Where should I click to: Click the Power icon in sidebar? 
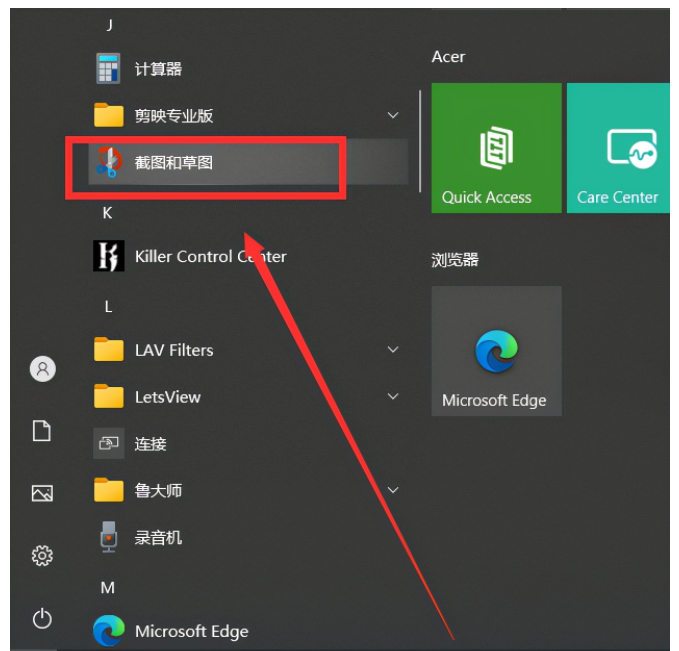pos(42,619)
